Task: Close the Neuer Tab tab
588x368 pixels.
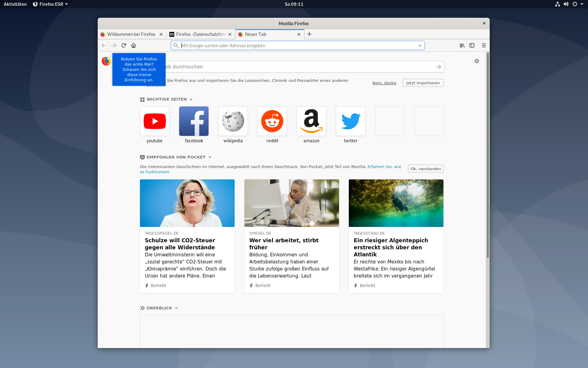Action: (299, 34)
